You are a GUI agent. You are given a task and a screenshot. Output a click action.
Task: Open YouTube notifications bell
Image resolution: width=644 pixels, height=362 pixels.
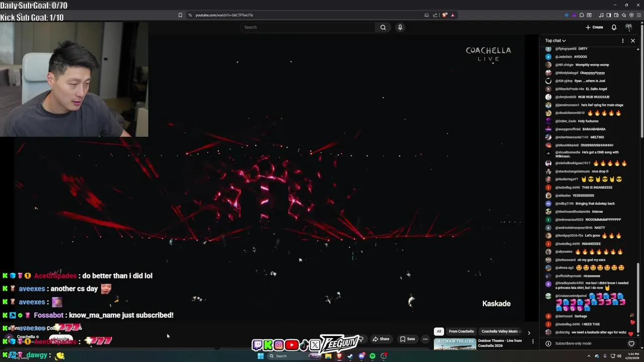coord(614,27)
